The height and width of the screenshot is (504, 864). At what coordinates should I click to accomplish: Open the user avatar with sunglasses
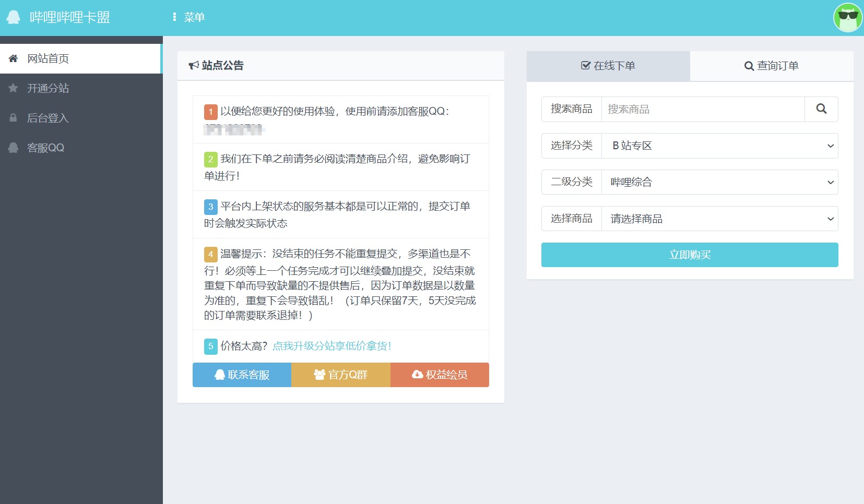click(848, 17)
